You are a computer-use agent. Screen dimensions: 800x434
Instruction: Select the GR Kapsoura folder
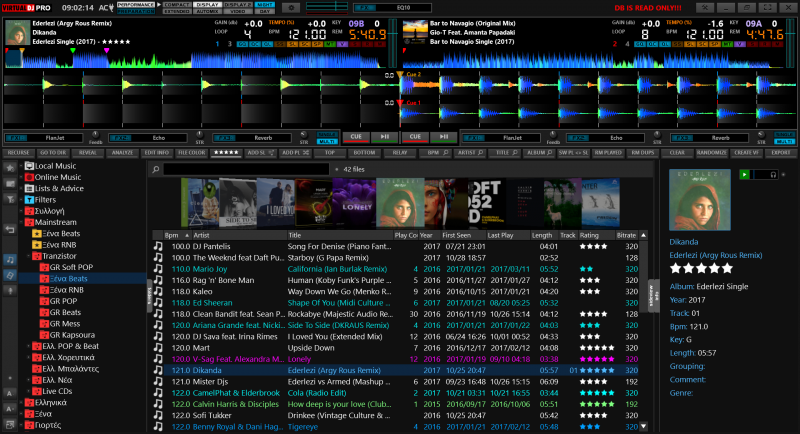[x=70, y=335]
